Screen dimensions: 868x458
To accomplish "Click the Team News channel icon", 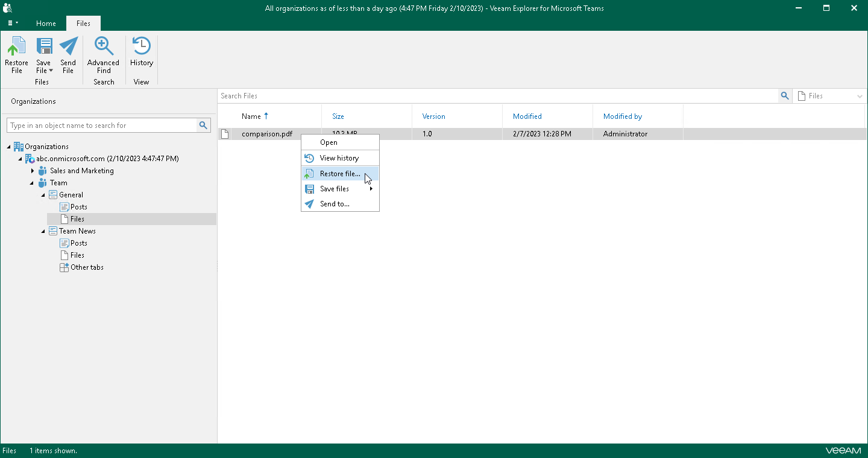I will point(52,231).
